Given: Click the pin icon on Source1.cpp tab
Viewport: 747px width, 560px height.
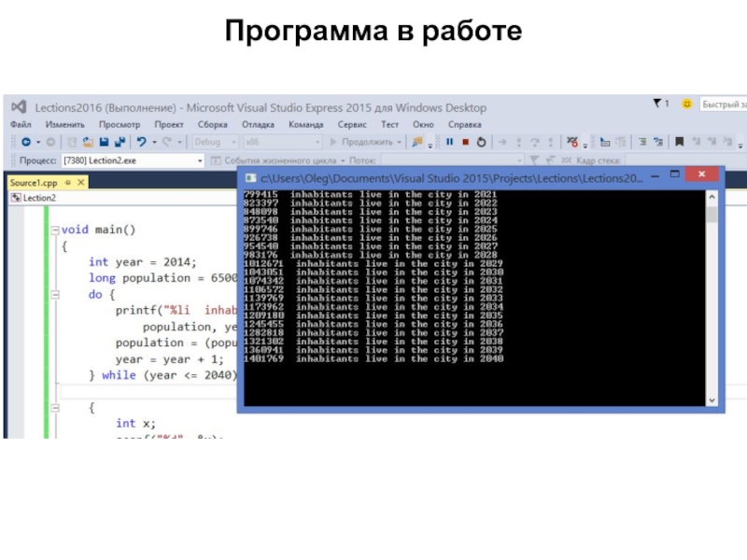Looking at the screenshot, I should 68,182.
